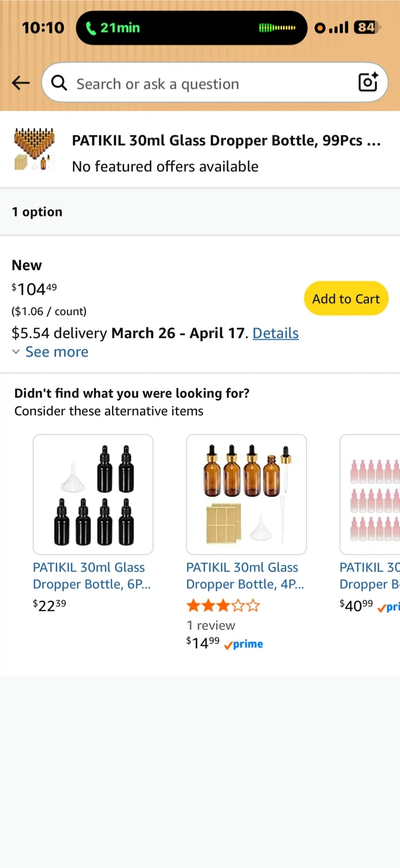Expand the See more section
Screen dimensions: 400x868
(57, 352)
